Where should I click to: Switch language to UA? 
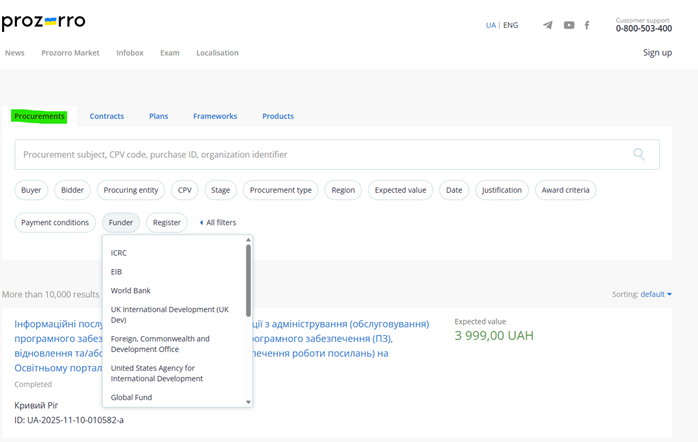tap(490, 25)
